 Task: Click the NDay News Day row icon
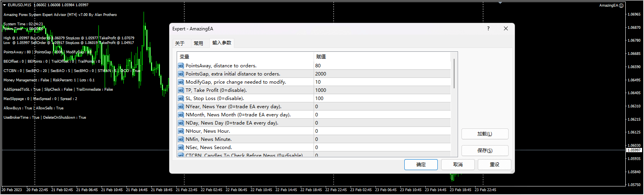[x=181, y=123]
